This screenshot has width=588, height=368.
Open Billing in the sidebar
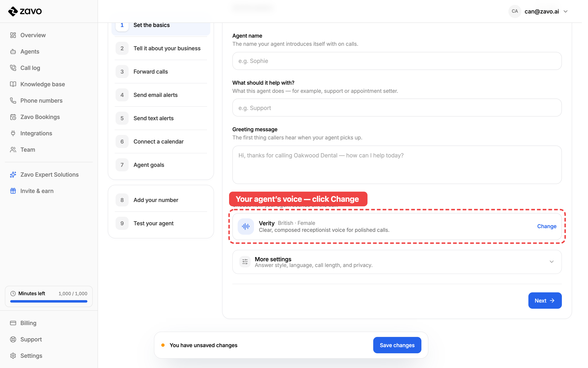(x=49, y=323)
